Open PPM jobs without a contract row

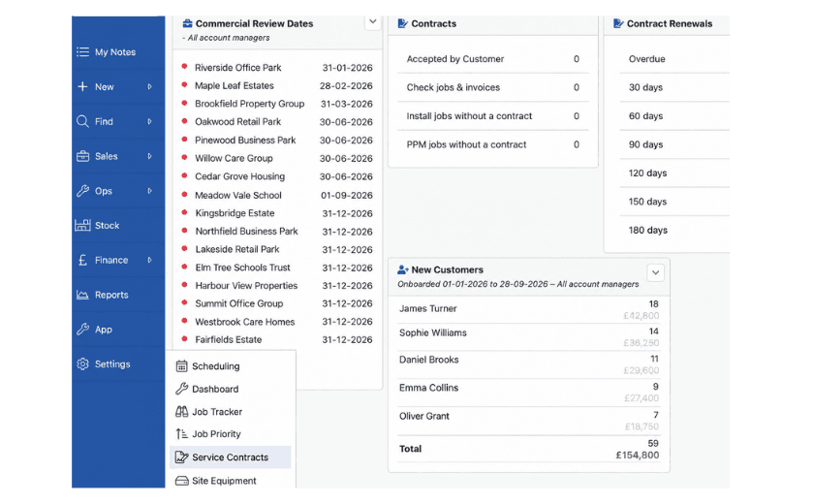tap(493, 144)
